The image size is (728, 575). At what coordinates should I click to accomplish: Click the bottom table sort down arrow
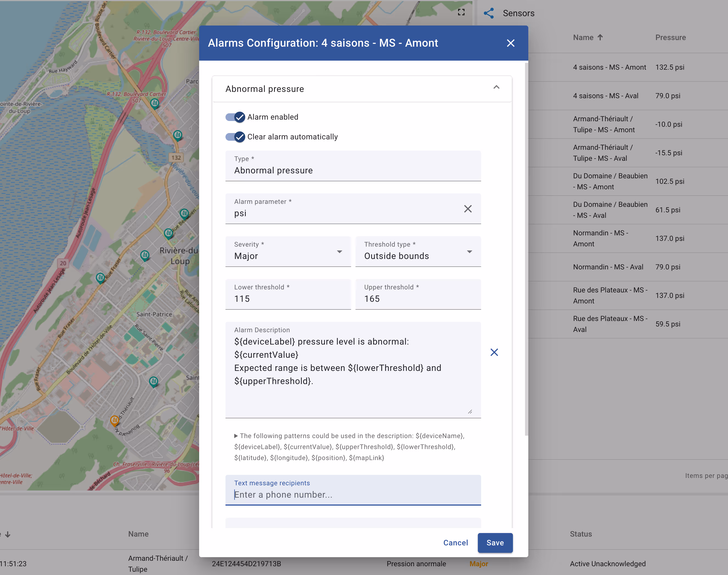(x=8, y=534)
